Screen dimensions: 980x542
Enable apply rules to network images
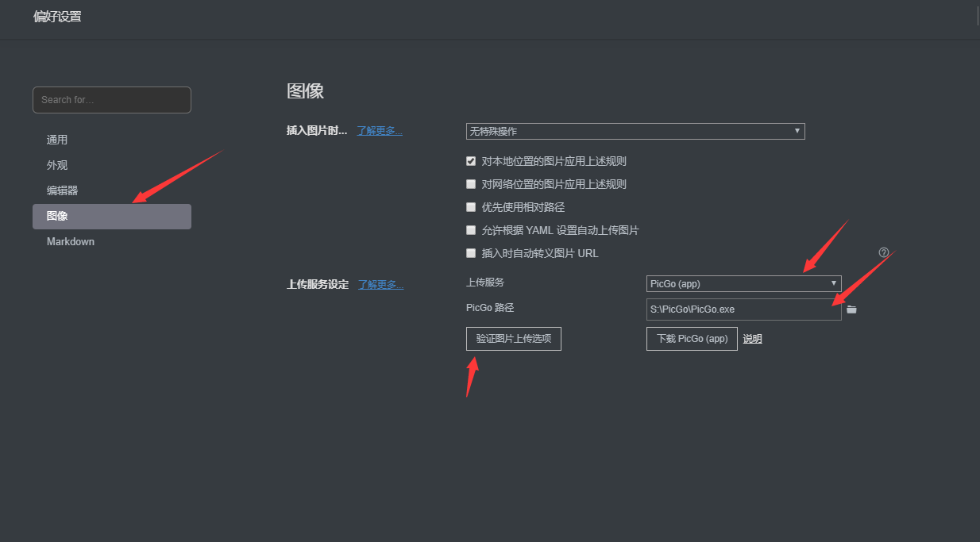pyautogui.click(x=471, y=184)
